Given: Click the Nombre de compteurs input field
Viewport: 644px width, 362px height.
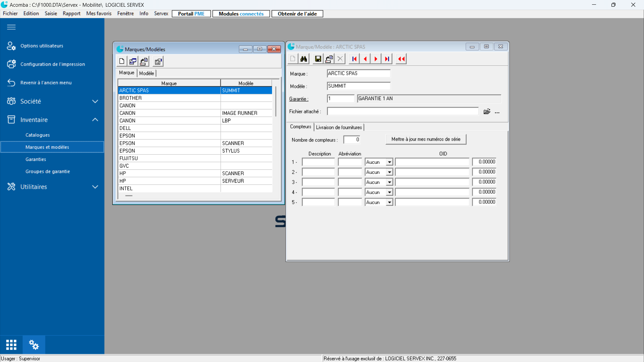Looking at the screenshot, I should pyautogui.click(x=352, y=140).
